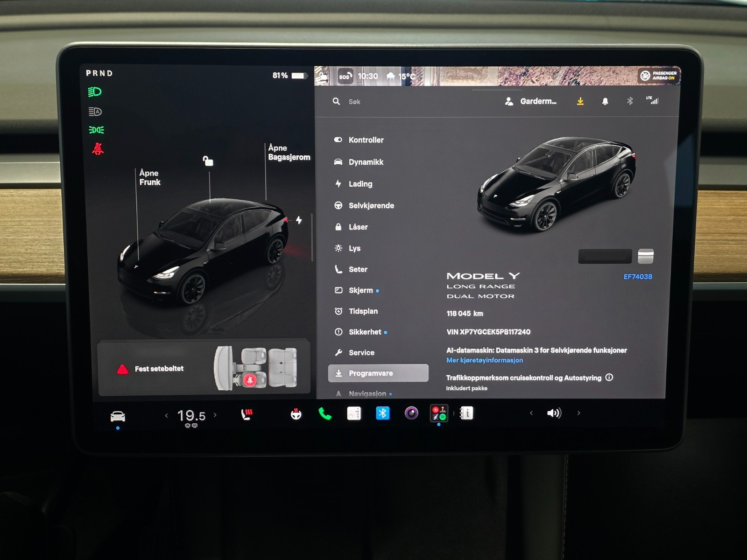Screen dimensions: 747x560
Task: Open the Selvkjørende menu
Action: [x=364, y=205]
